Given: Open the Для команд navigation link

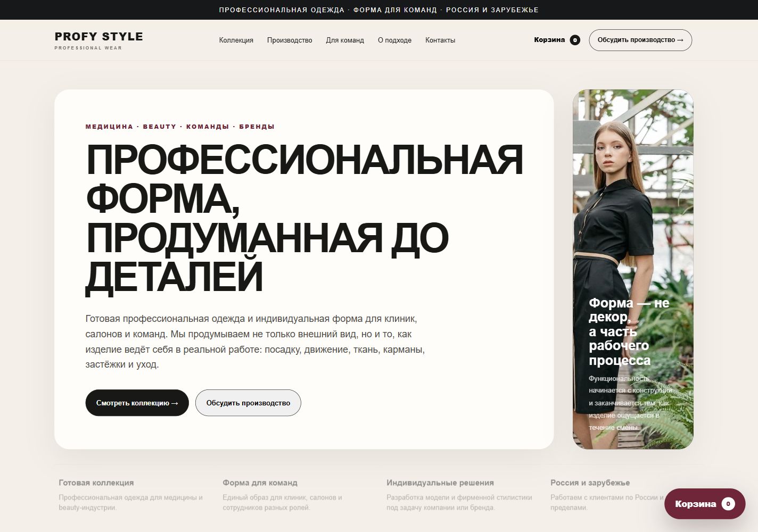Looking at the screenshot, I should coord(345,40).
